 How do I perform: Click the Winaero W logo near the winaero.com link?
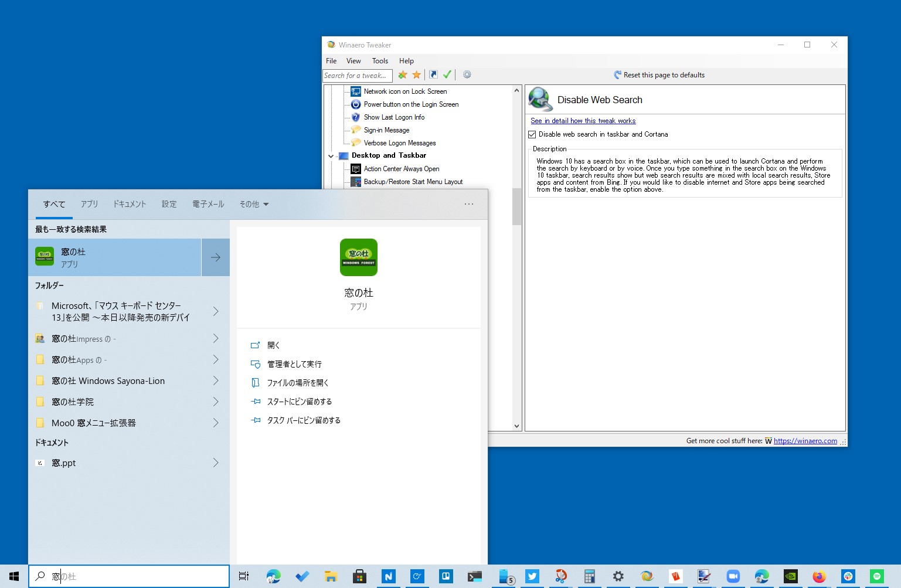pos(769,440)
